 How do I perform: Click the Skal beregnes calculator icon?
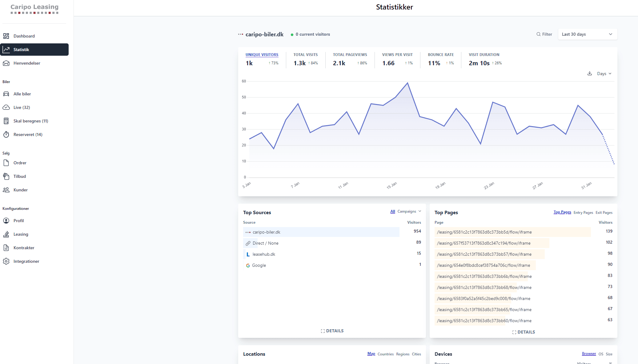point(6,121)
